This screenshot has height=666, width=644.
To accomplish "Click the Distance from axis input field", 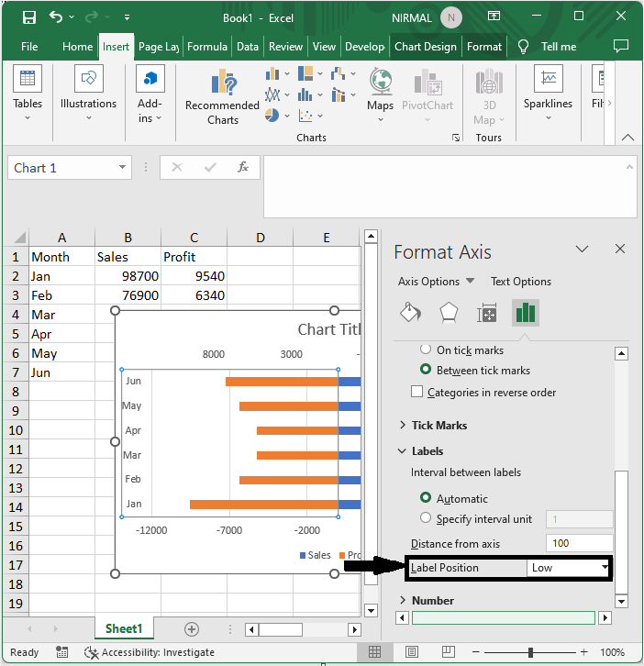I will [x=579, y=543].
